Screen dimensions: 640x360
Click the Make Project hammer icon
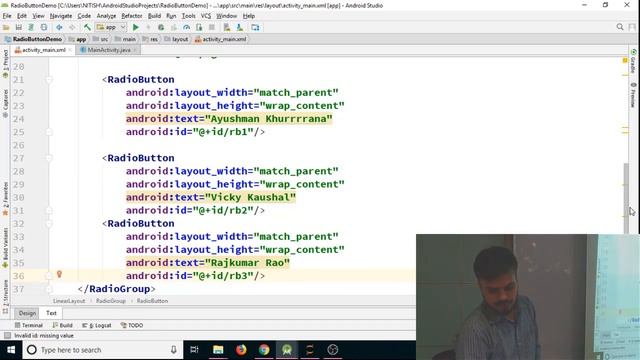87,27
